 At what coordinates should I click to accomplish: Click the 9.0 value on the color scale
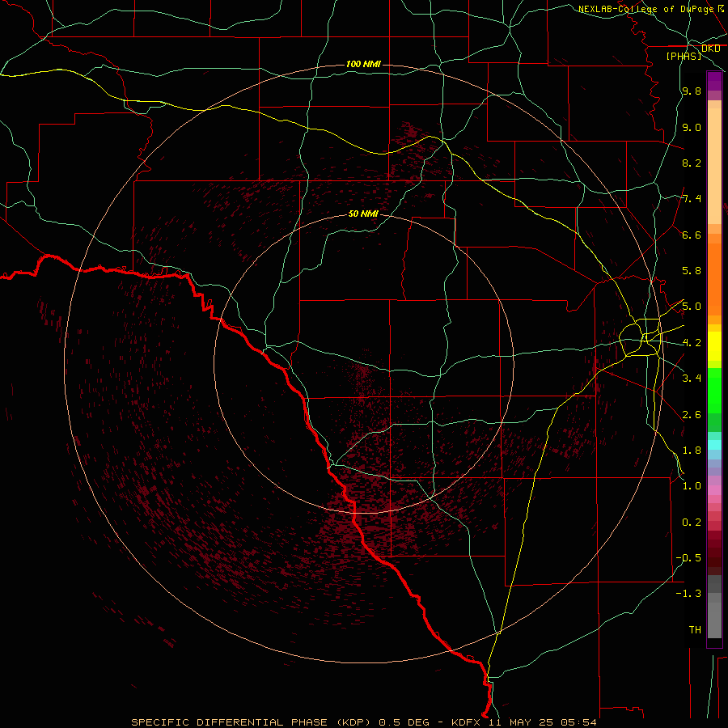(x=692, y=127)
